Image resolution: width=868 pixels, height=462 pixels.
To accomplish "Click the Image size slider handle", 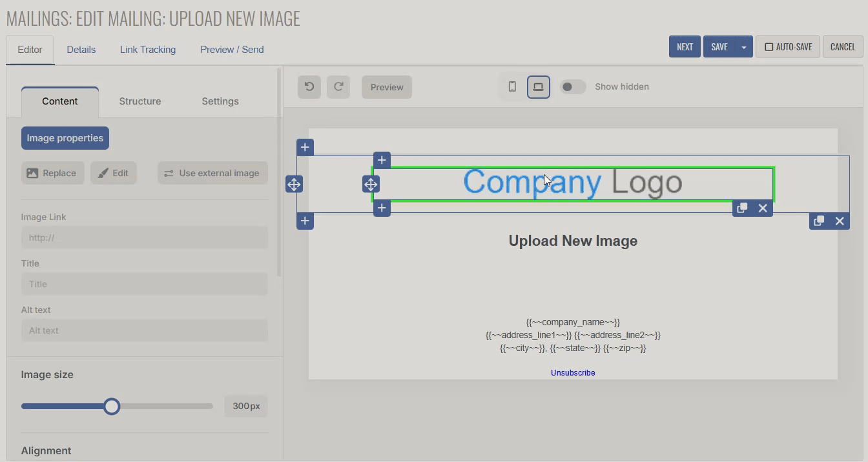I will pos(112,406).
